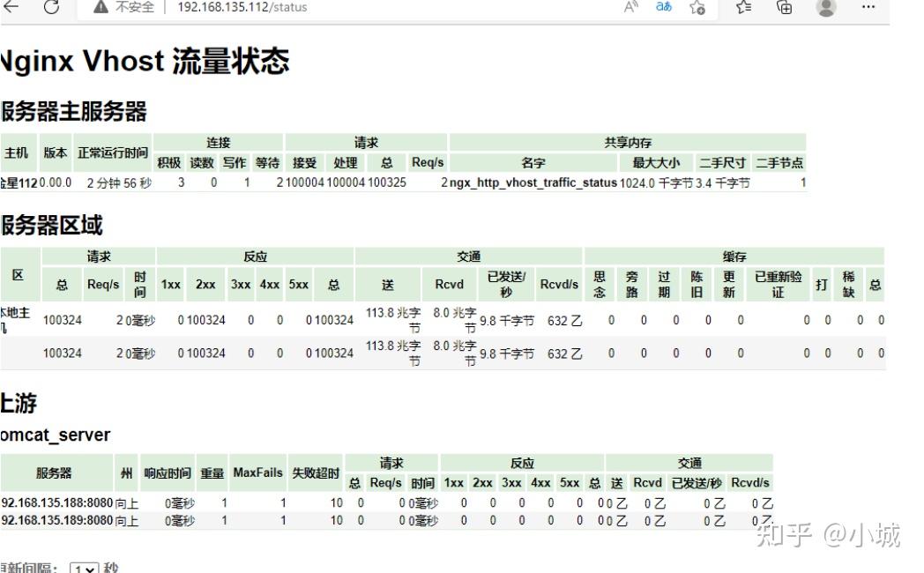Click server entry 192.168.135.188:8080
Image resolution: width=924 pixels, height=573 pixels.
tap(53, 501)
